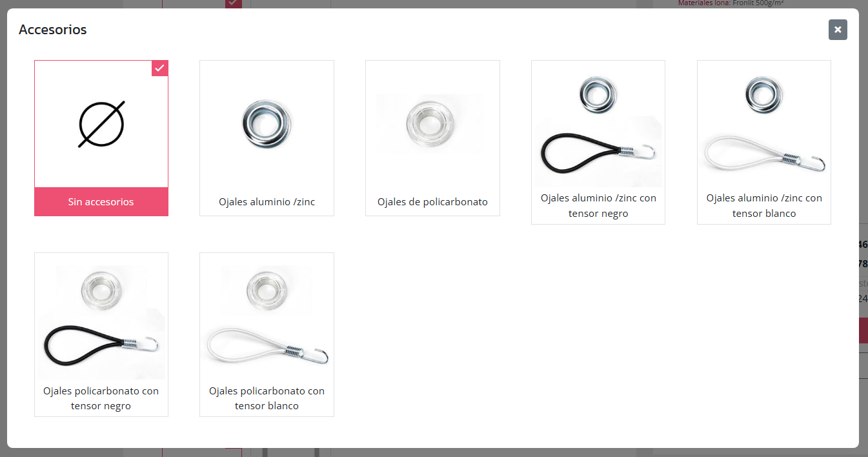Click the clear eyelet above the white tensor
This screenshot has height=457, width=868.
click(x=267, y=286)
